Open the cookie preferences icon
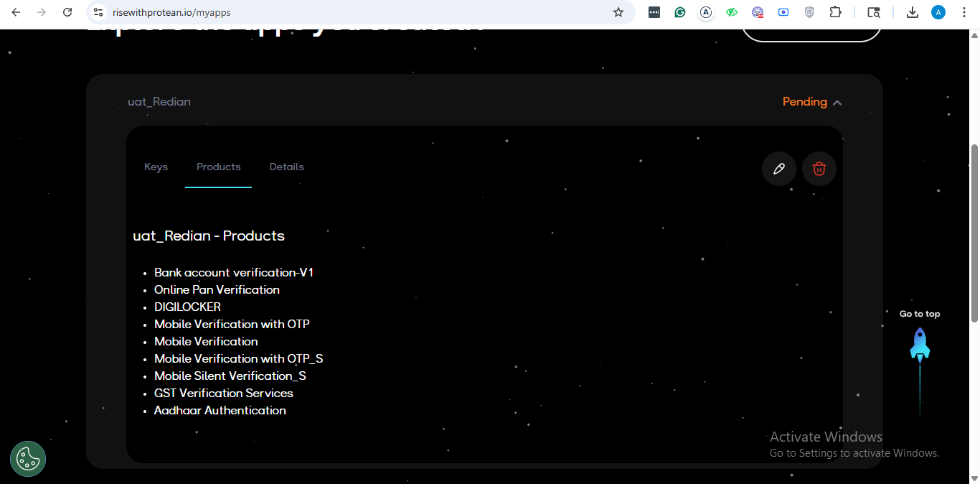Viewport: 980px width, 484px height. point(28,459)
